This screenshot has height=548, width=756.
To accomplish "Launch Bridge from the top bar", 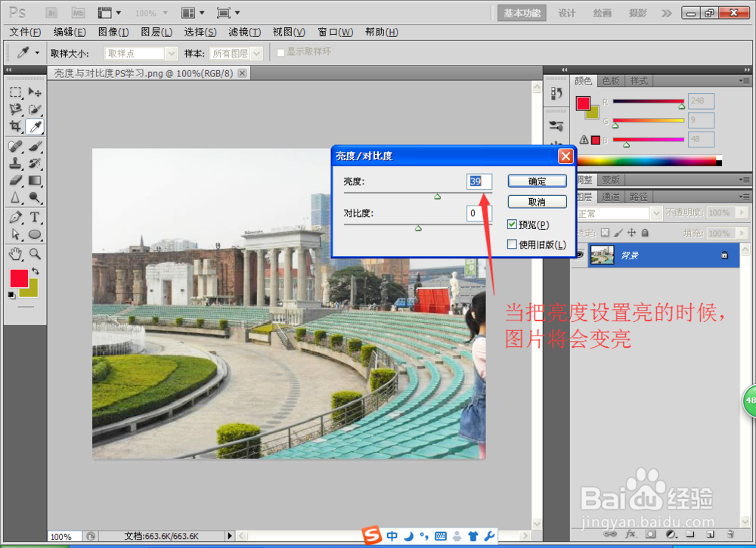I will [51, 13].
